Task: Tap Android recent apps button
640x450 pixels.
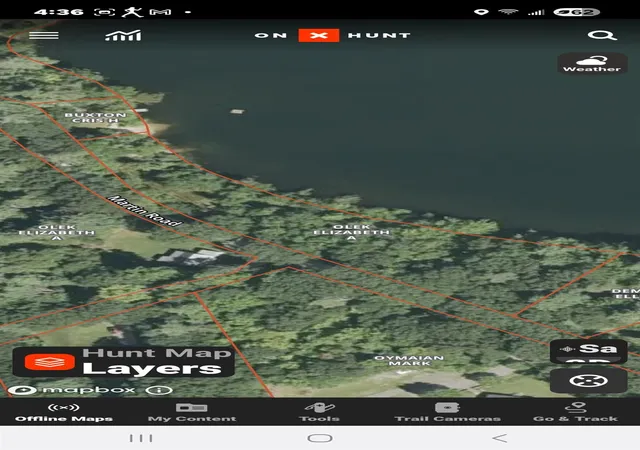Action: [141, 438]
